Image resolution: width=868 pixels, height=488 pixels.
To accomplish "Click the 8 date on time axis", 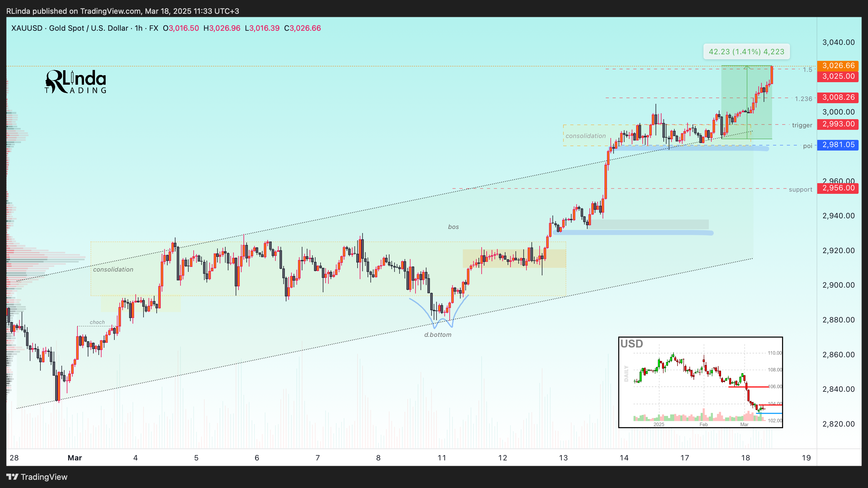I will 378,458.
